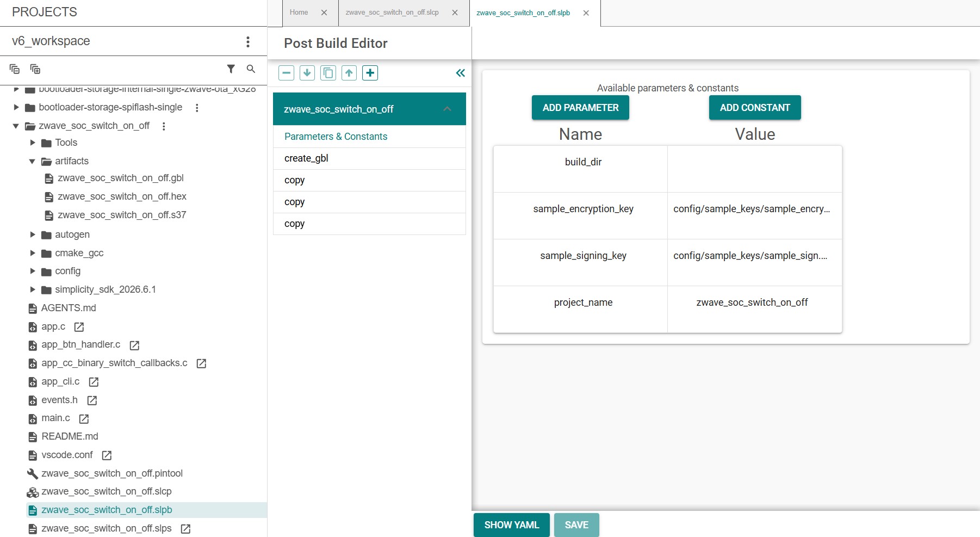Move step up with arrow icon
The height and width of the screenshot is (537, 980).
349,73
